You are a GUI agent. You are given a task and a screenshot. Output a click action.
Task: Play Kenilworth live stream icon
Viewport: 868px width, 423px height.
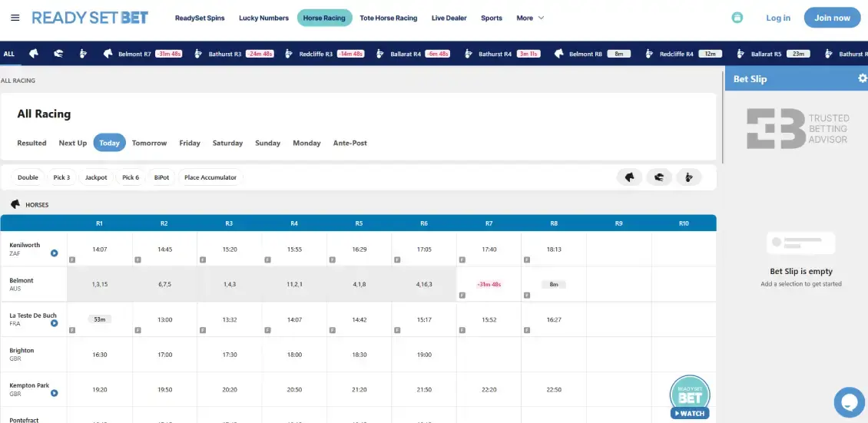click(55, 253)
